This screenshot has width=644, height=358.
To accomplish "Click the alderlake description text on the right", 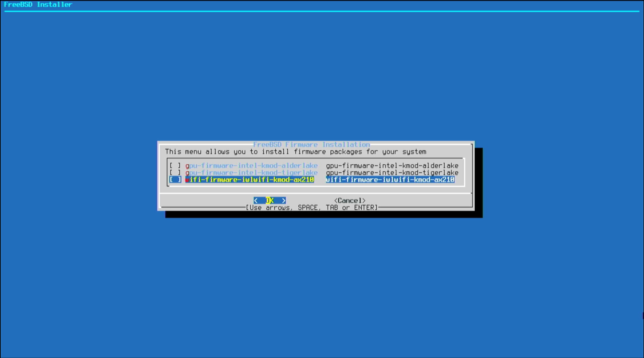I will click(392, 165).
